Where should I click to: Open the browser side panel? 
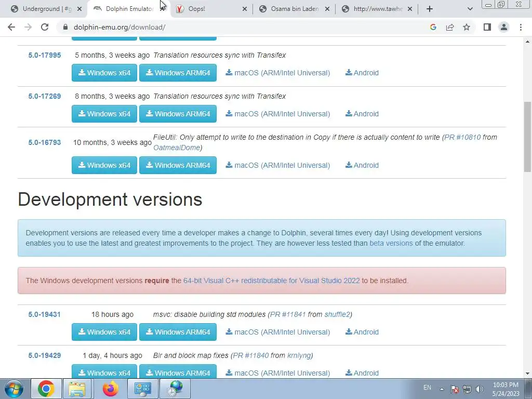tap(487, 27)
